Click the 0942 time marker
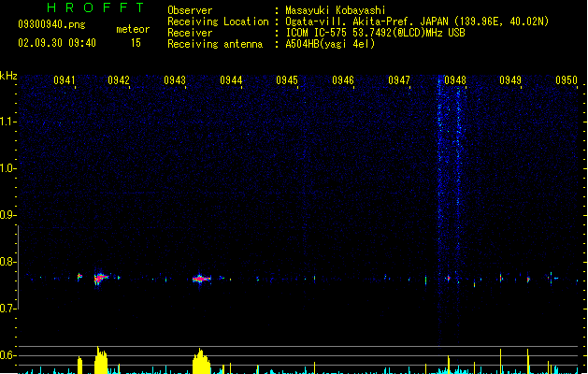This screenshot has height=374, width=588. point(119,80)
